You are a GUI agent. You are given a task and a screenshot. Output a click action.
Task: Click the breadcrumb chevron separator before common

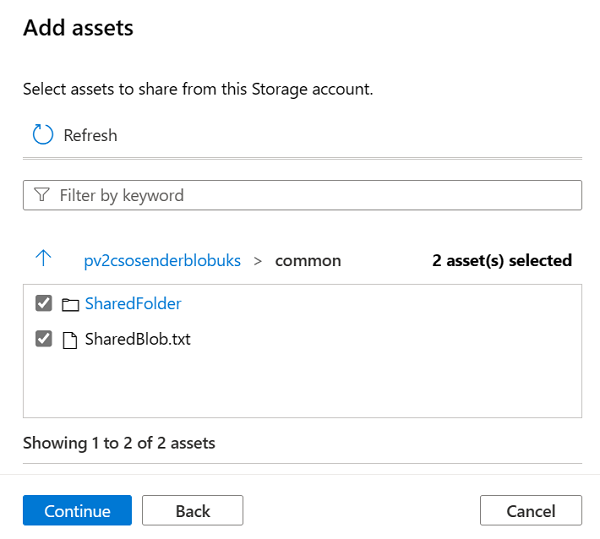tap(258, 261)
